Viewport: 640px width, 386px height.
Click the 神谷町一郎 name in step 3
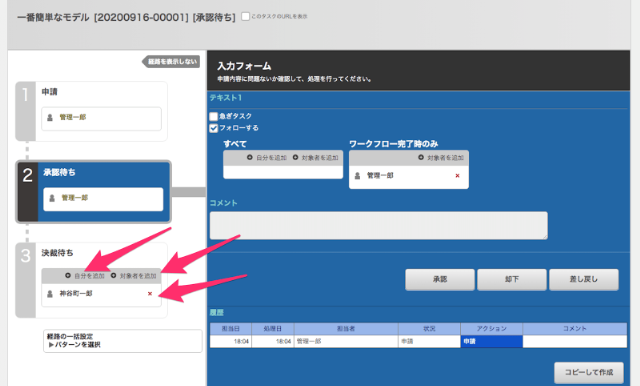76,293
